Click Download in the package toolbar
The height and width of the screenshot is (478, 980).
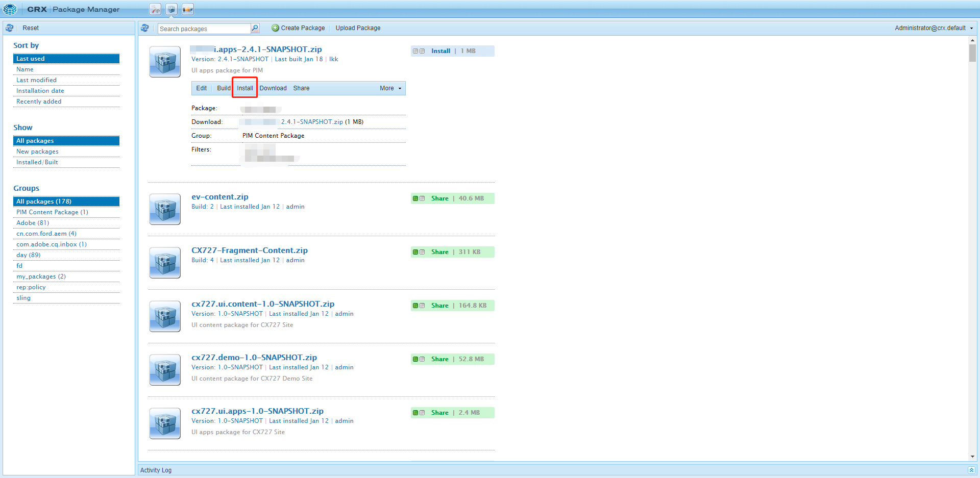273,88
